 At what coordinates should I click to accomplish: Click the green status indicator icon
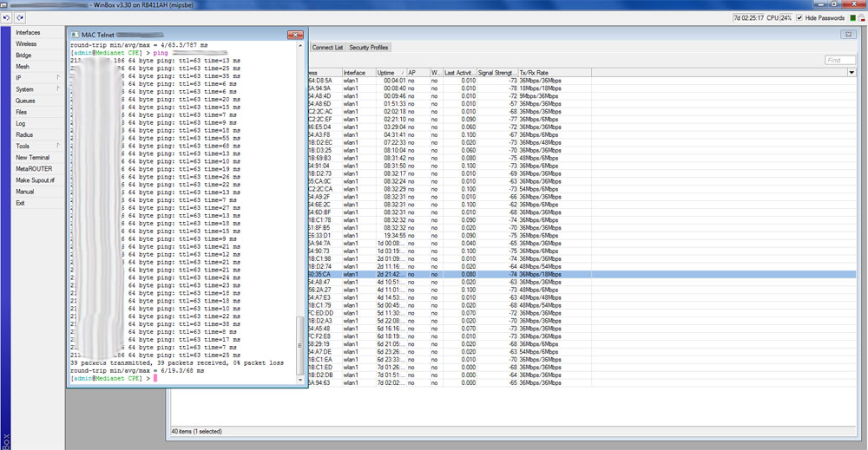(x=853, y=18)
